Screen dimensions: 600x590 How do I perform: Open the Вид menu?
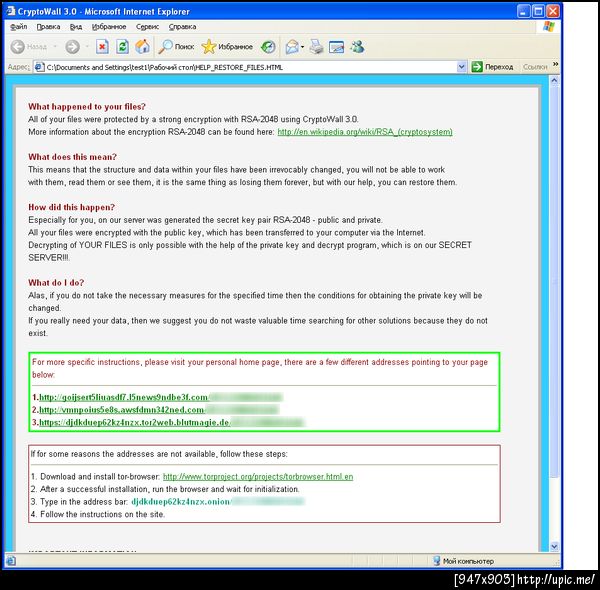pyautogui.click(x=76, y=26)
